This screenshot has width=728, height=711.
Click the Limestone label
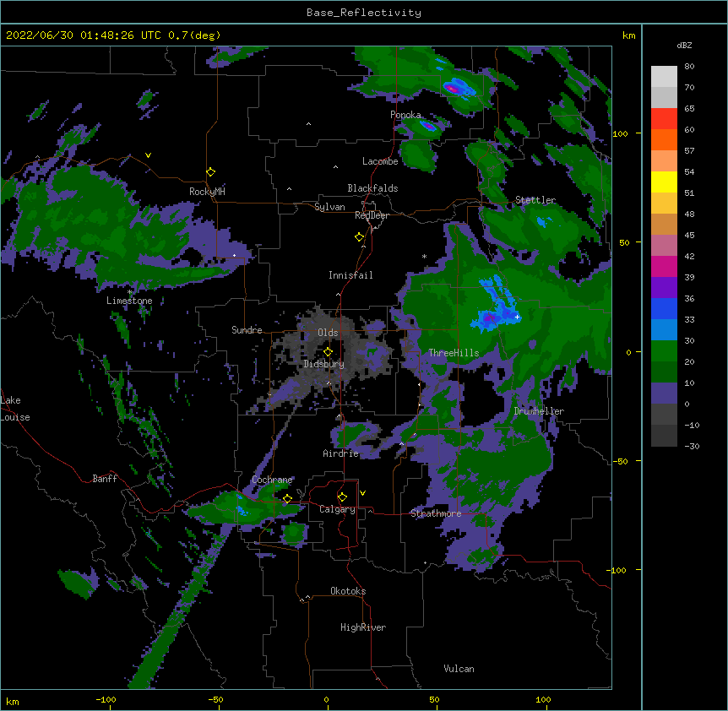pos(129,301)
